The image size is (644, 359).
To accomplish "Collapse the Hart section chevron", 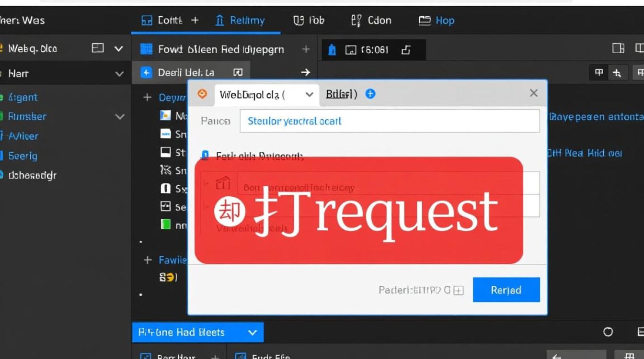I will pyautogui.click(x=119, y=74).
